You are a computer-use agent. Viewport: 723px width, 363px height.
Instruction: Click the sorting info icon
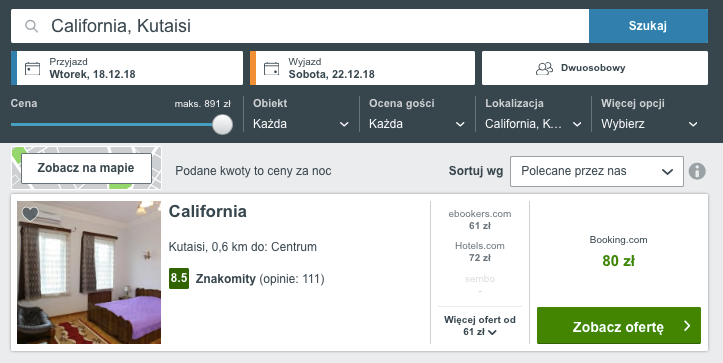click(x=697, y=171)
